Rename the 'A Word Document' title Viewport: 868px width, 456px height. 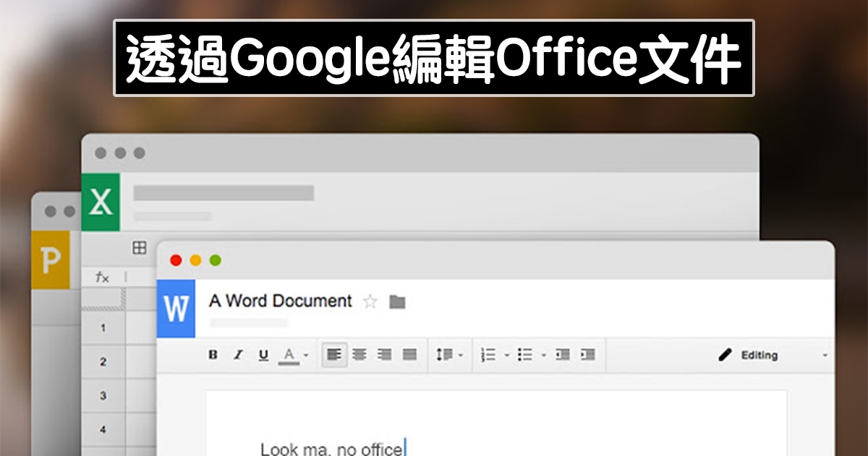click(x=280, y=301)
